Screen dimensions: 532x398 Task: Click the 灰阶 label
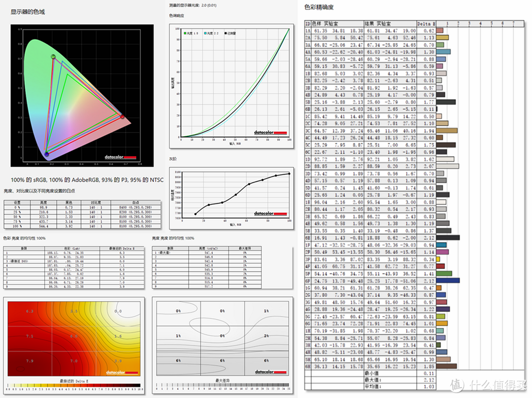click(173, 159)
